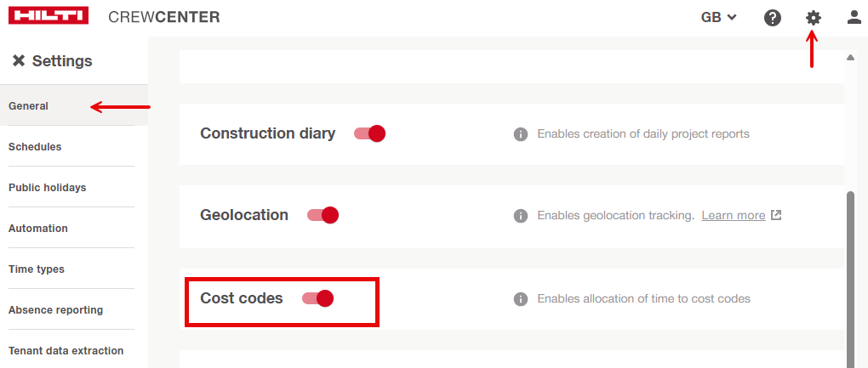This screenshot has width=868, height=368.
Task: Open the settings gear icon
Action: [814, 17]
